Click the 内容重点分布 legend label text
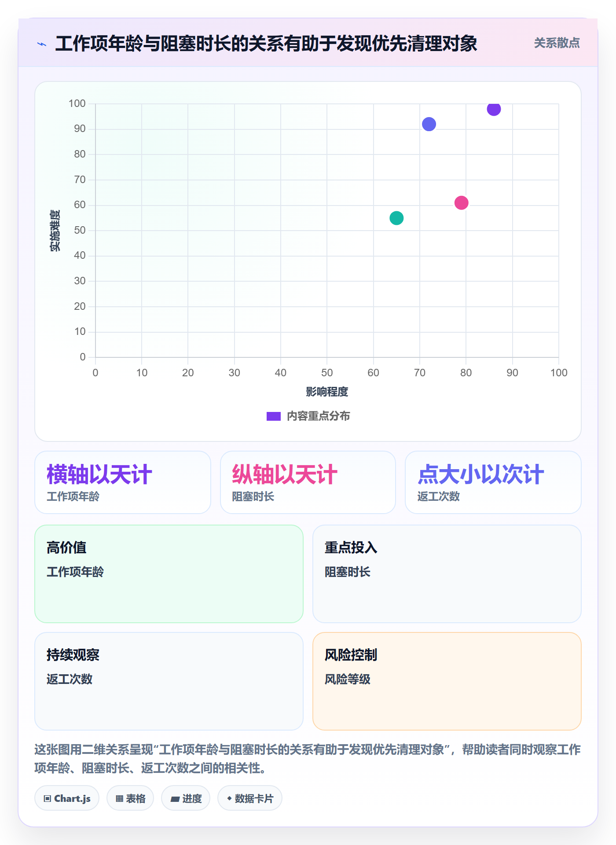The width and height of the screenshot is (616, 845). tap(318, 416)
